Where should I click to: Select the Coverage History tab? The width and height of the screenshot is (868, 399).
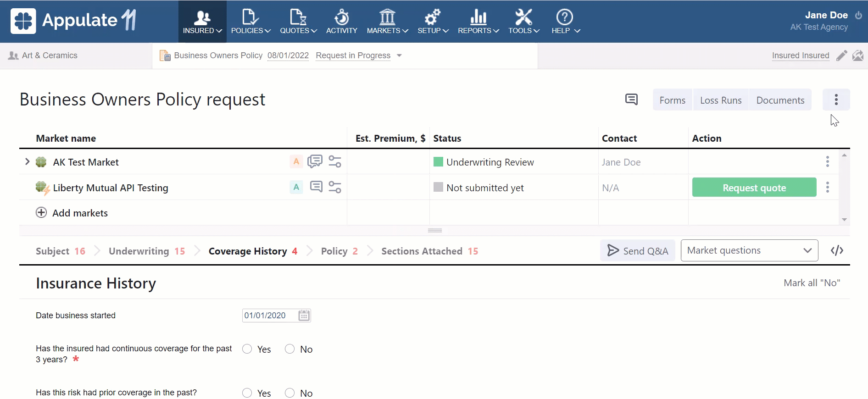pyautogui.click(x=253, y=251)
